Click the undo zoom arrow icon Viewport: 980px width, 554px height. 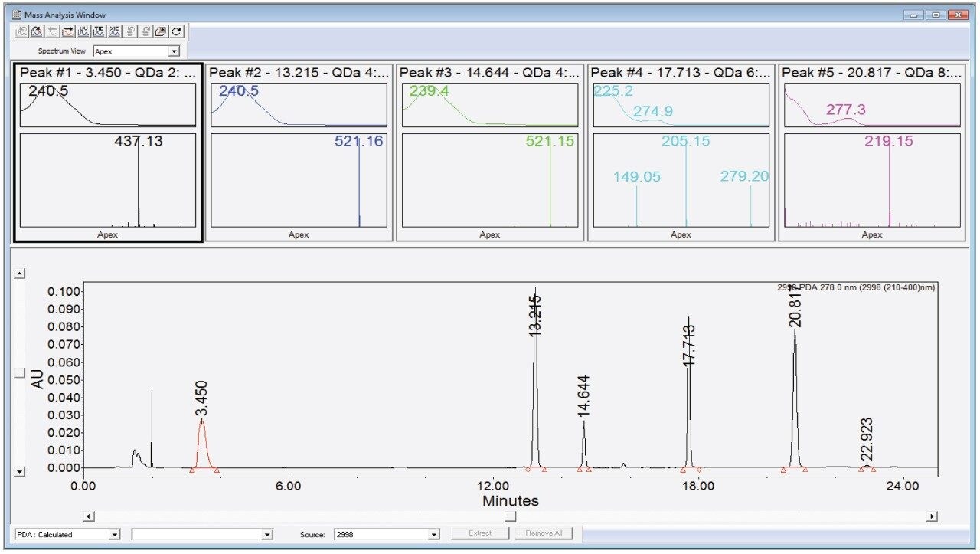(52, 31)
